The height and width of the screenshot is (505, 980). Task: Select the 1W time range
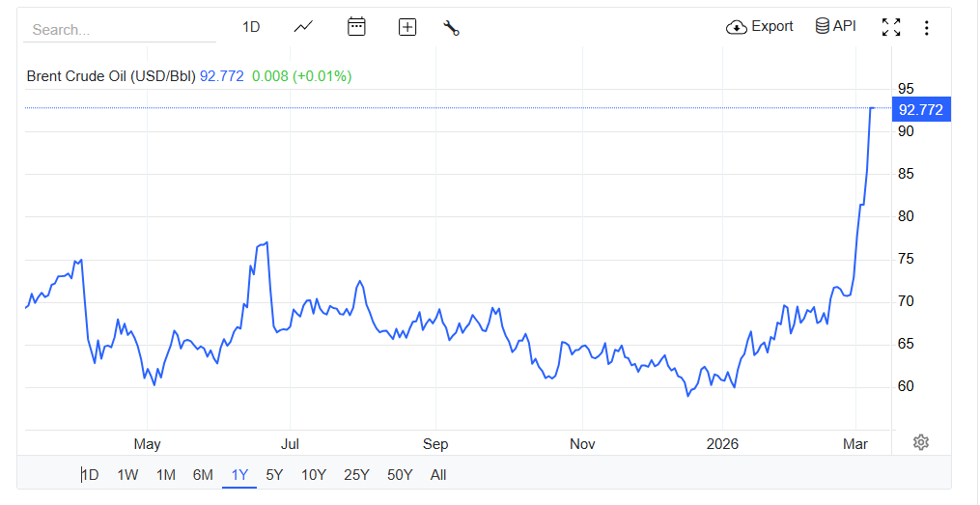[127, 474]
